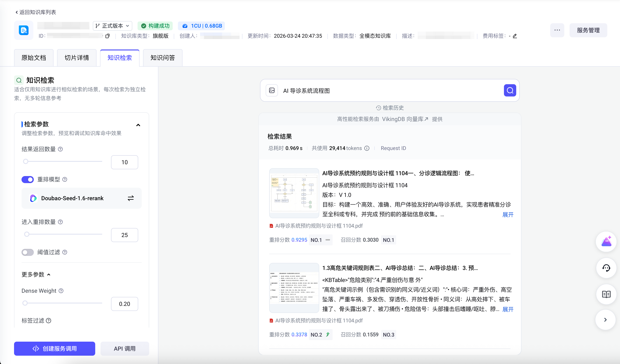
Task: Switch to the 切片详情 tab
Action: pos(77,58)
